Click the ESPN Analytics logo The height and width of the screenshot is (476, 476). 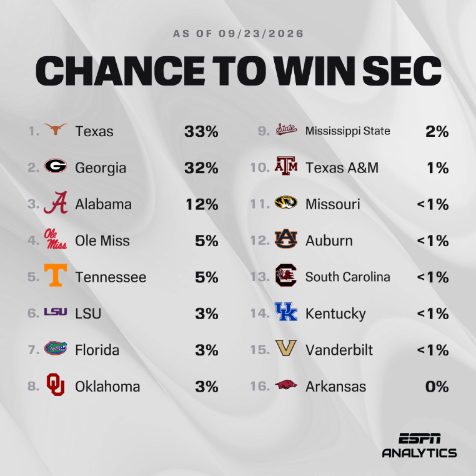(420, 445)
